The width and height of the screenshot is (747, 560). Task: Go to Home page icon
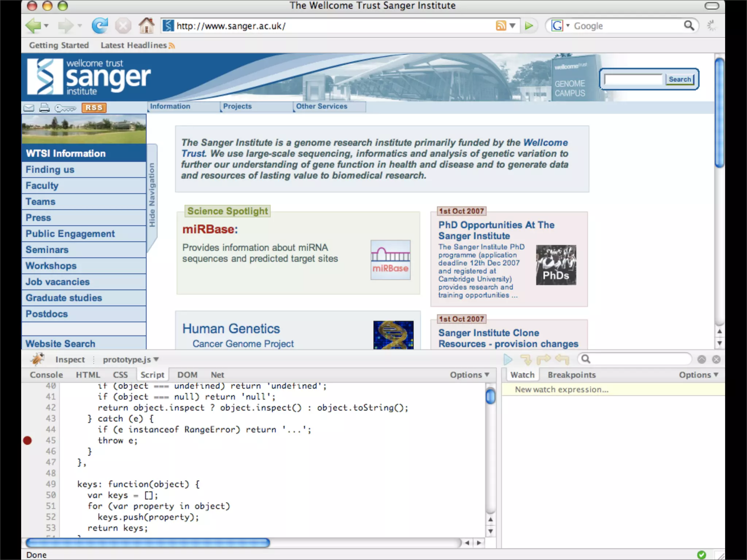147,26
